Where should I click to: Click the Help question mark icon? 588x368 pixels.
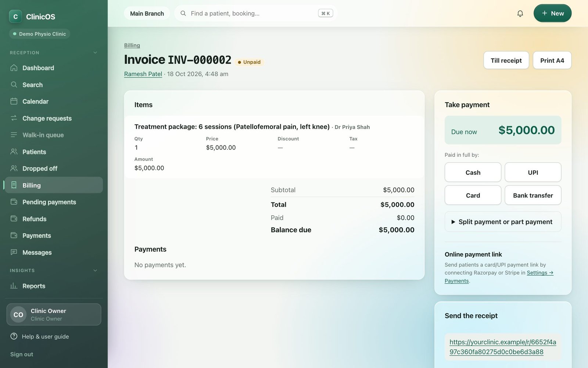tap(14, 336)
